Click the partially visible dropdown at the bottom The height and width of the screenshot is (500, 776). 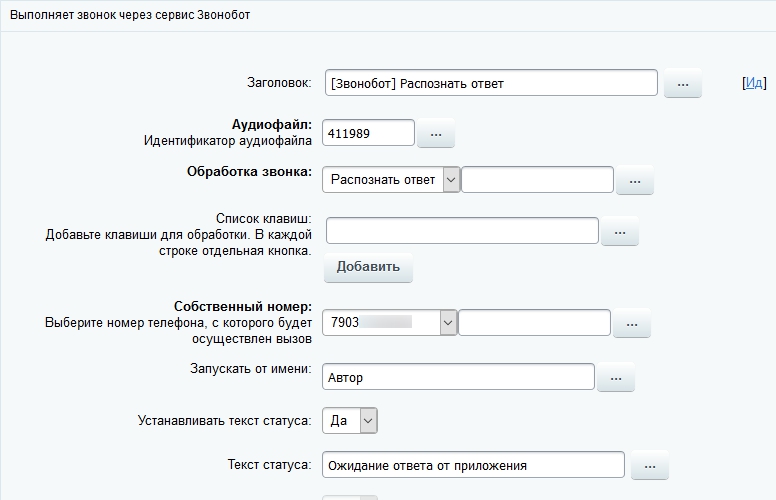tap(350, 496)
